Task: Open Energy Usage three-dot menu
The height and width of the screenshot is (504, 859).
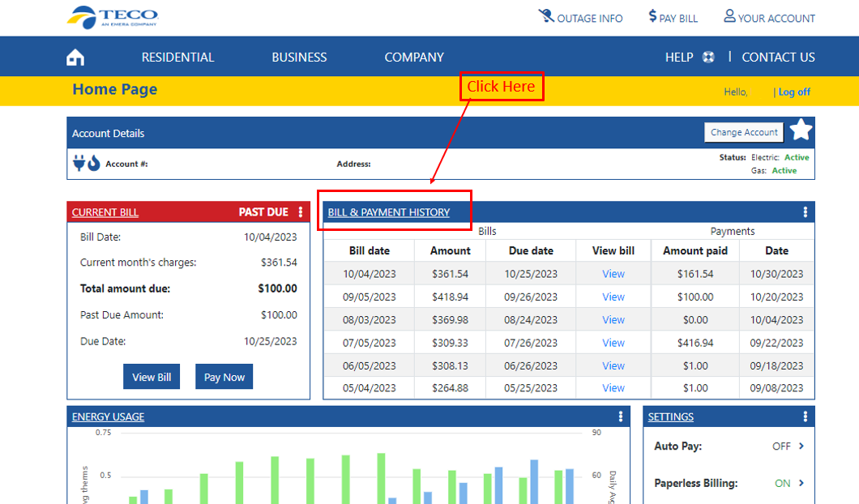Action: [x=621, y=416]
